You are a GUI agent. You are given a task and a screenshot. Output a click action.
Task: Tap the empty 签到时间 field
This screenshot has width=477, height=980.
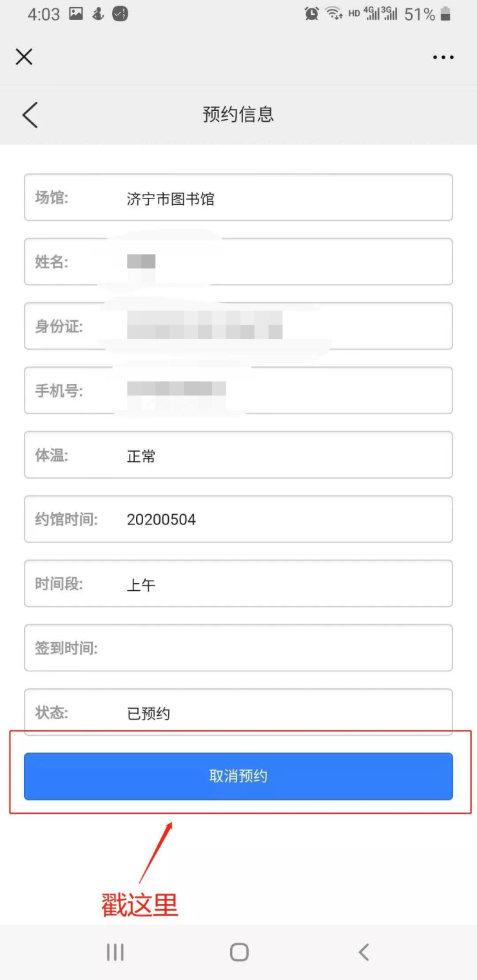tap(238, 648)
